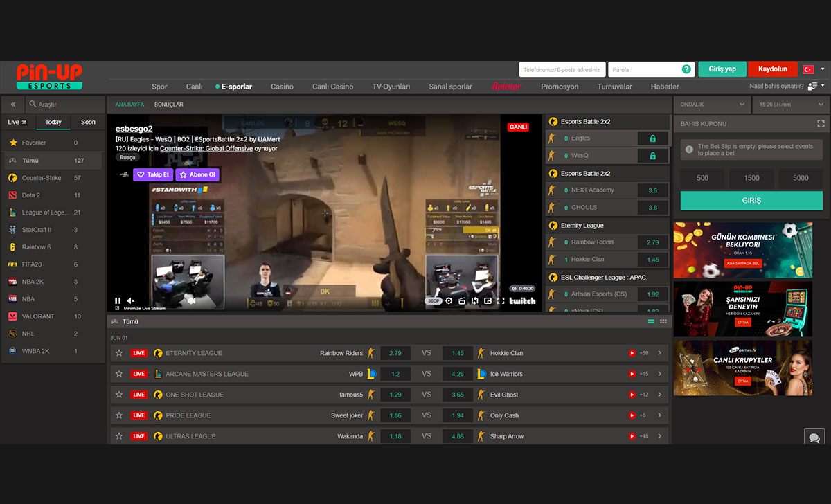Open Twitch video settings gear
The image size is (831, 504).
[x=449, y=301]
